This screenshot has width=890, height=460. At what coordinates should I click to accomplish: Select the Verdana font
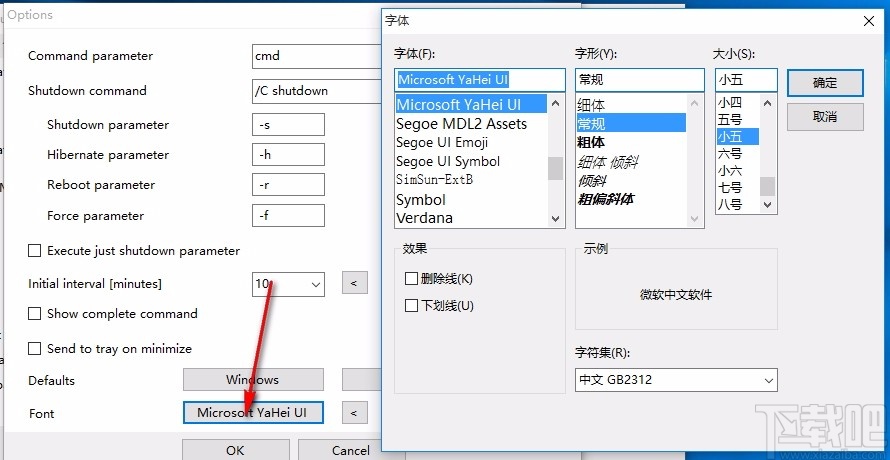471,218
